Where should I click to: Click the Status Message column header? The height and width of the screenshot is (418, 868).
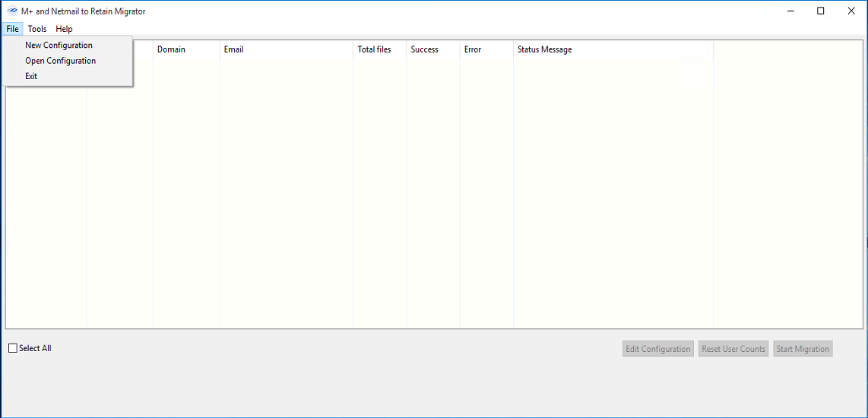613,49
